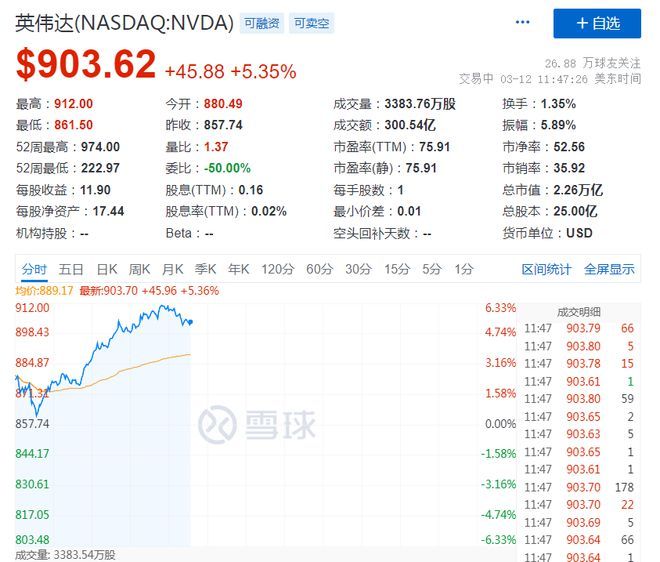
Task: Click the current price $903.62
Action: [x=86, y=64]
